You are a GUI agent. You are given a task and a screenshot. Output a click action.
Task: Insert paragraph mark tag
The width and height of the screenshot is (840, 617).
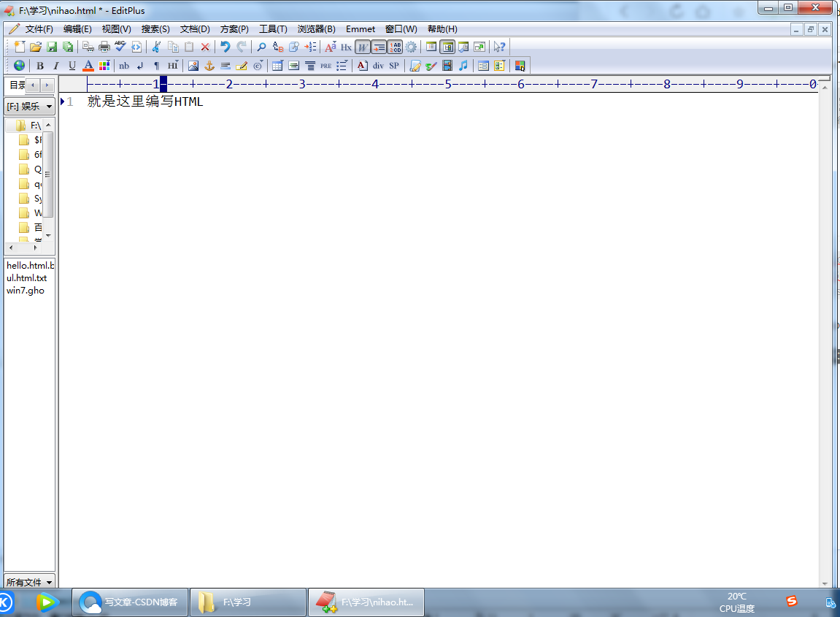tap(156, 66)
